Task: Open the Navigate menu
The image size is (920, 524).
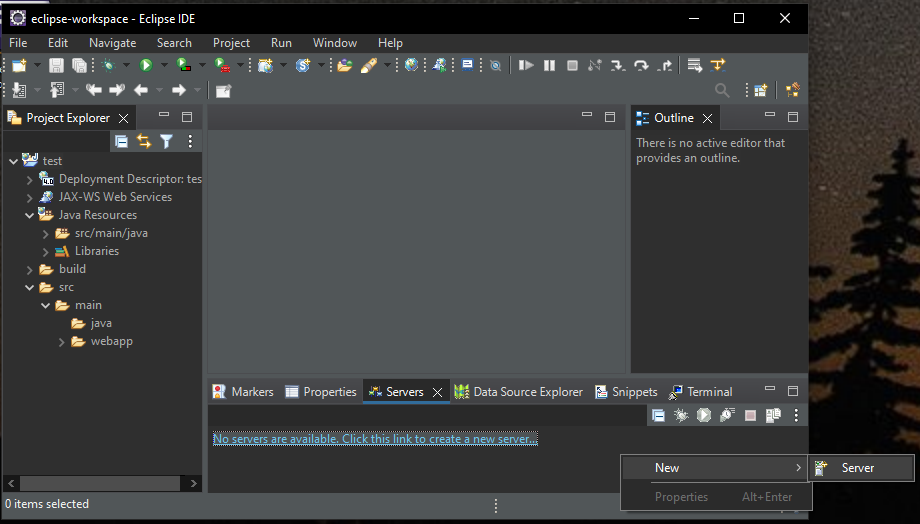Action: (x=112, y=43)
